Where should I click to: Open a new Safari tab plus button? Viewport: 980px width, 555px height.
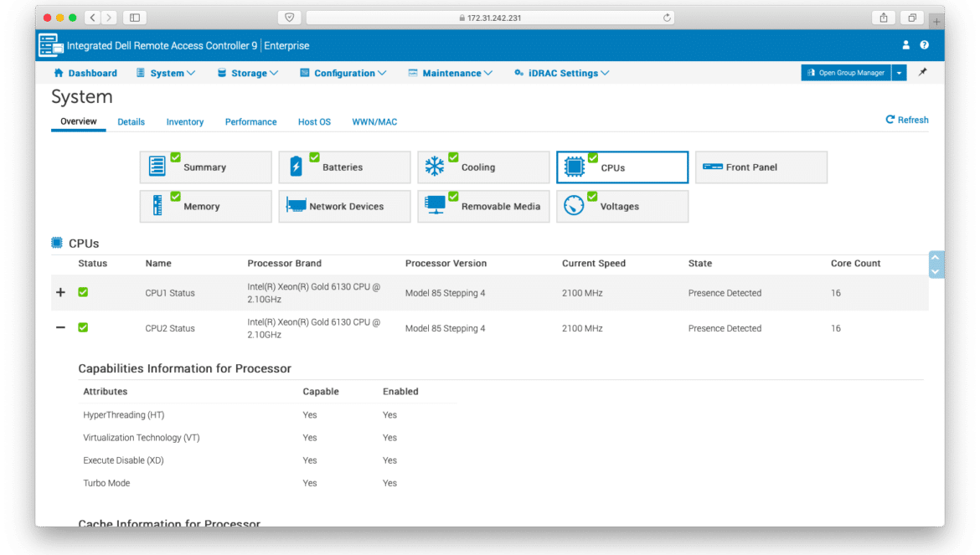936,21
